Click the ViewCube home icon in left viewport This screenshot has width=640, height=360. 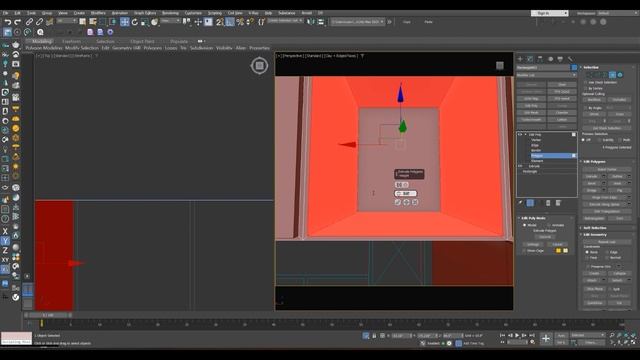[x=259, y=66]
